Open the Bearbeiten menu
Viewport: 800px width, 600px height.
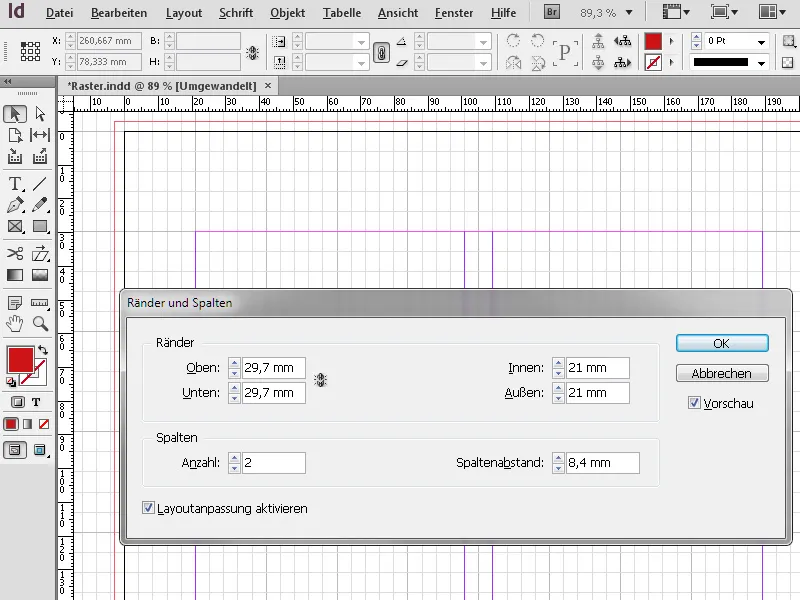(119, 13)
